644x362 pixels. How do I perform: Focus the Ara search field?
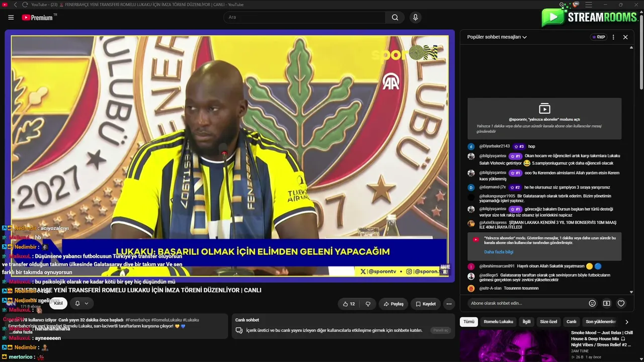click(304, 17)
